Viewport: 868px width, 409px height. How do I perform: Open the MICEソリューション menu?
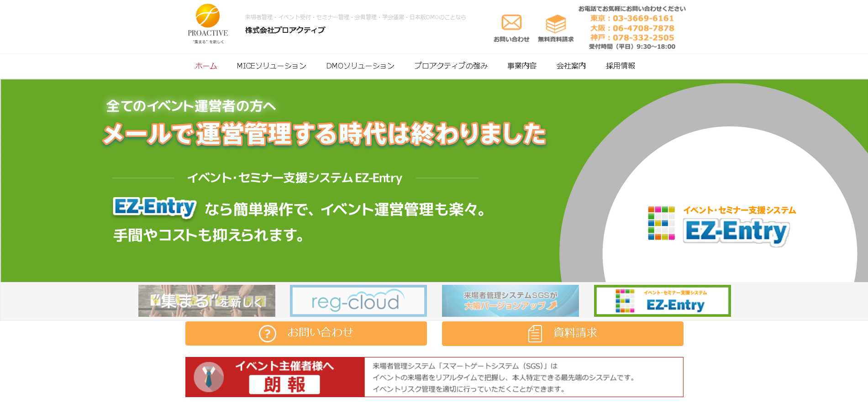272,66
